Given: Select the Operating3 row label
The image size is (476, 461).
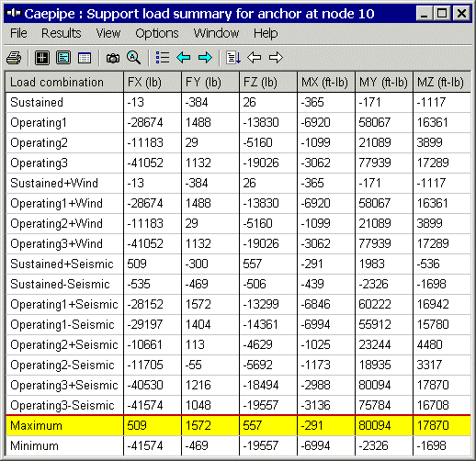Looking at the screenshot, I should (39, 163).
